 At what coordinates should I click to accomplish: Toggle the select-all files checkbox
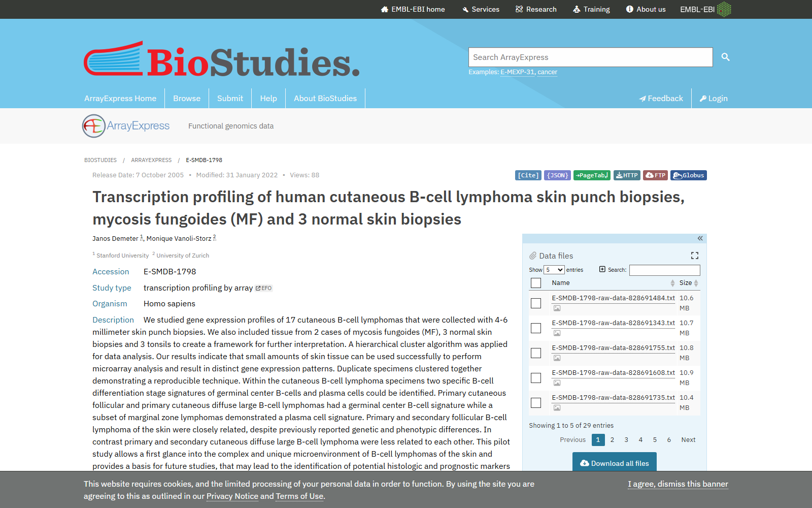click(x=536, y=283)
